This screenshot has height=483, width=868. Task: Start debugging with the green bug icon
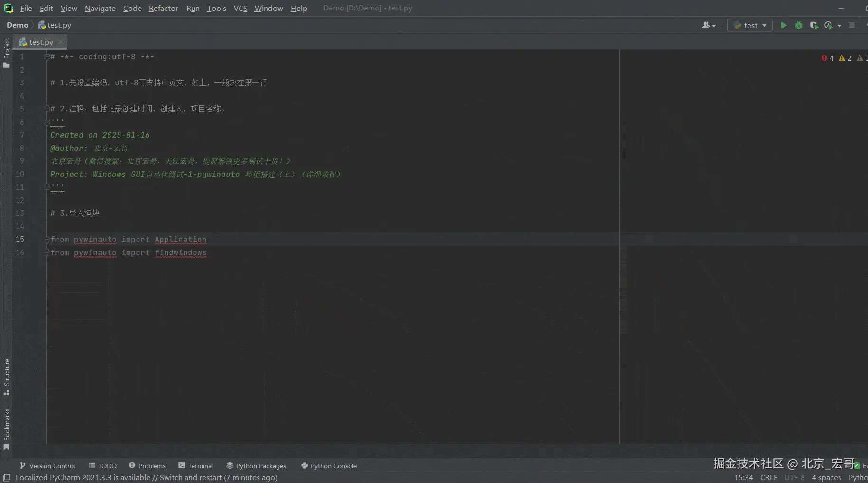(799, 25)
